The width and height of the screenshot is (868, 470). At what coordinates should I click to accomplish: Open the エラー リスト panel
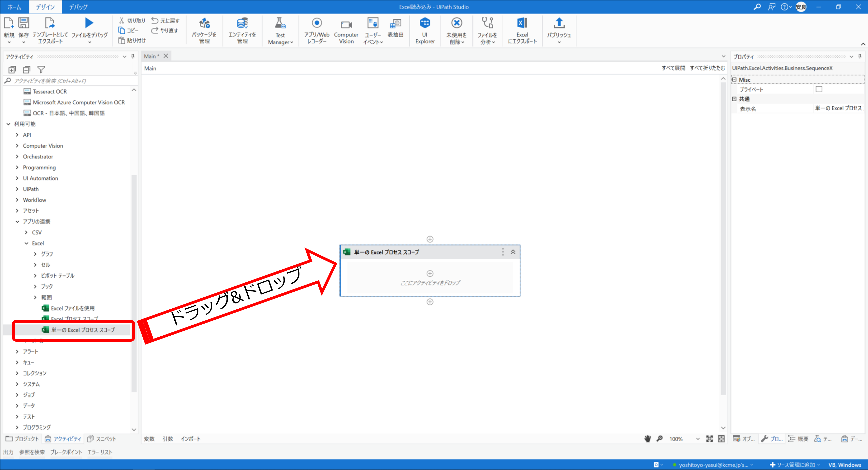(x=100, y=452)
